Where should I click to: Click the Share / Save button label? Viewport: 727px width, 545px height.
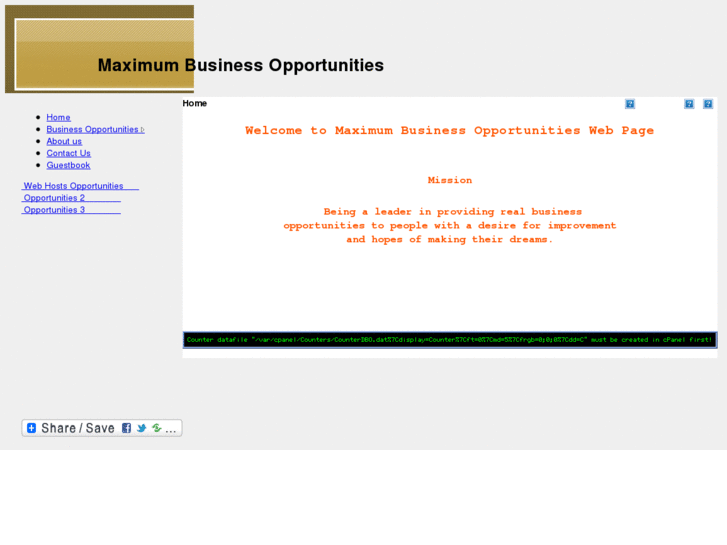coord(78,428)
